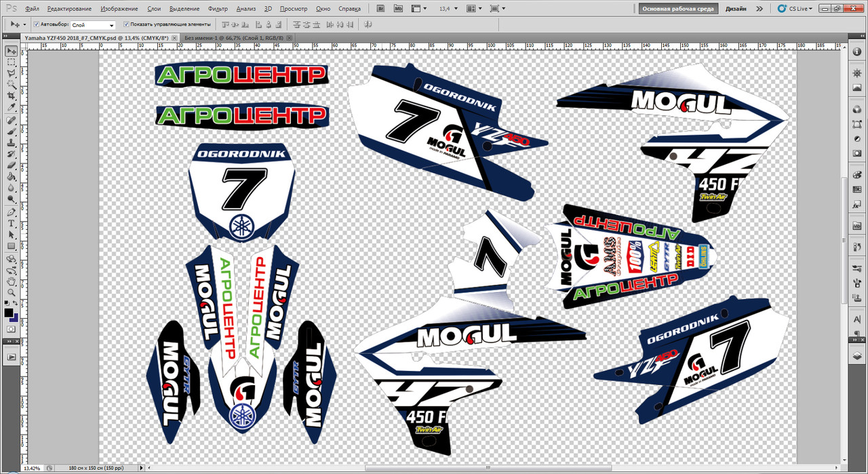Select the Magic Wand tool
This screenshot has width=868, height=474.
click(12, 85)
